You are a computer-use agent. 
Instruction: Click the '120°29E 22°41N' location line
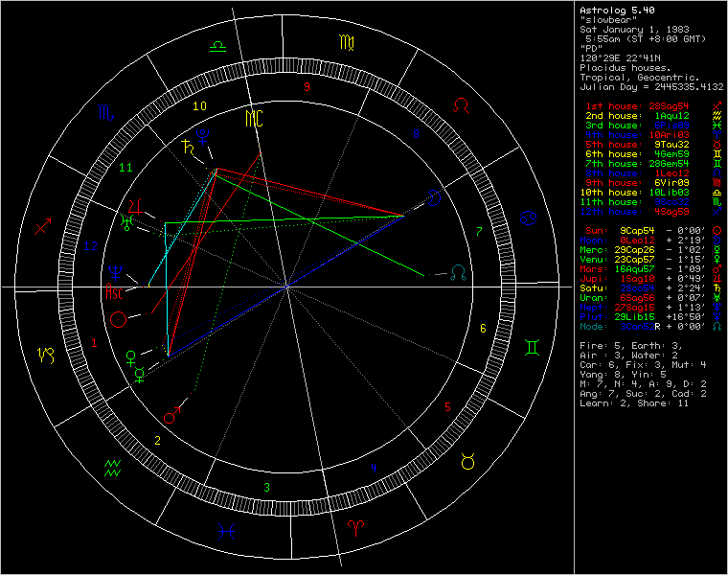tap(620, 58)
